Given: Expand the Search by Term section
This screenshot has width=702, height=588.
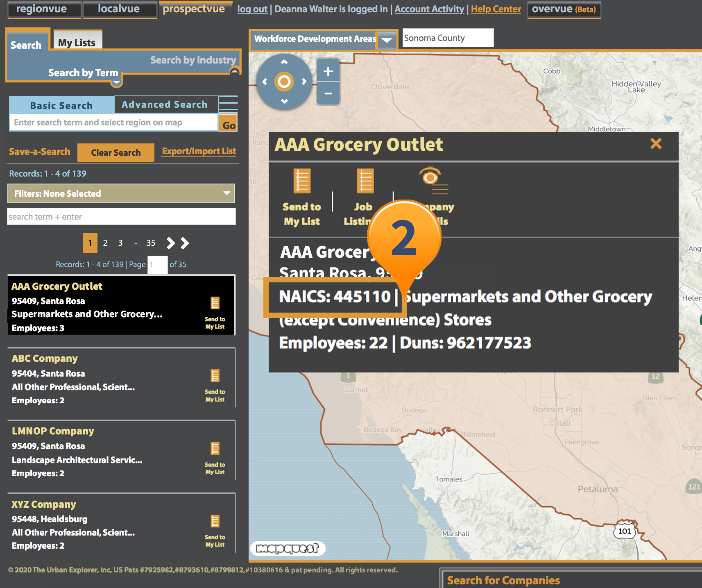Looking at the screenshot, I should (117, 83).
